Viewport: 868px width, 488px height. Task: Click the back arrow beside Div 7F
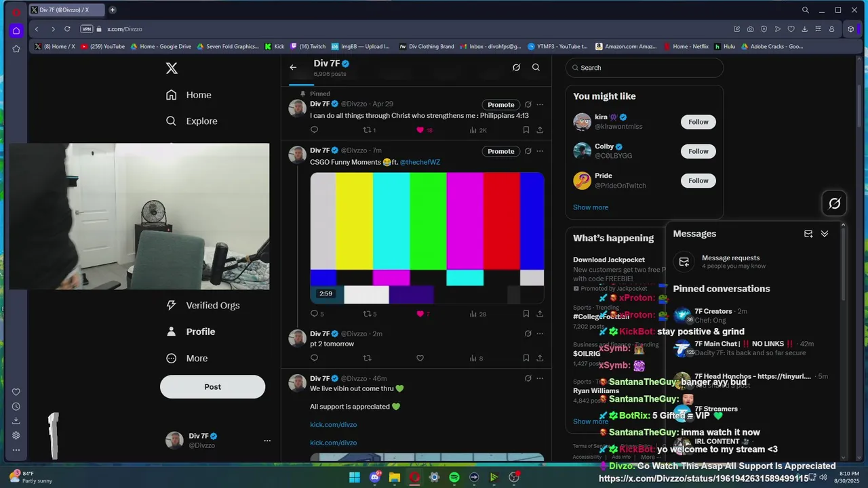click(x=293, y=67)
